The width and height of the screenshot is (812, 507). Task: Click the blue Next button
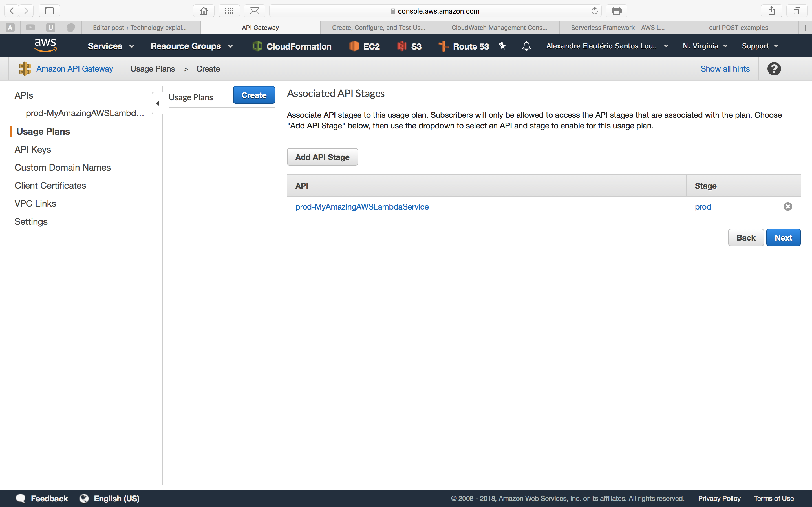783,238
